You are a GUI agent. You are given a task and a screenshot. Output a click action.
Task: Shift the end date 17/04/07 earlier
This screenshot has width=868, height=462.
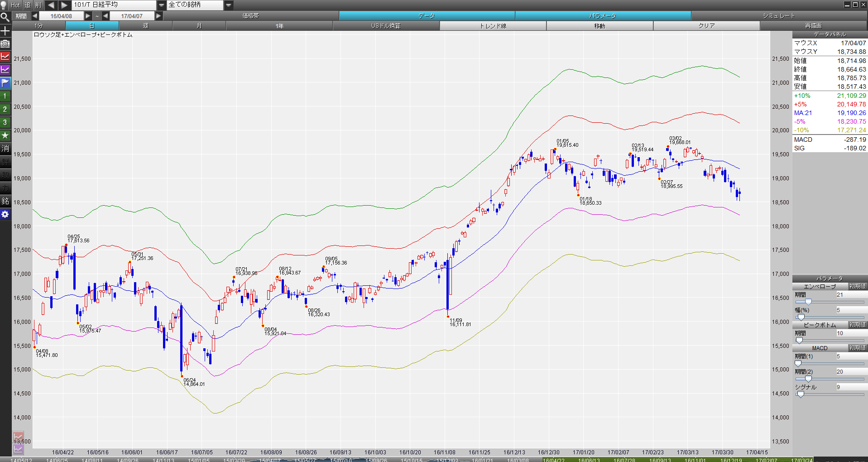pos(106,16)
